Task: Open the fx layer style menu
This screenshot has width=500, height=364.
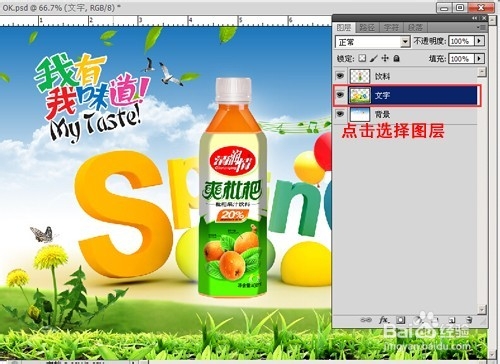Action: (x=384, y=320)
